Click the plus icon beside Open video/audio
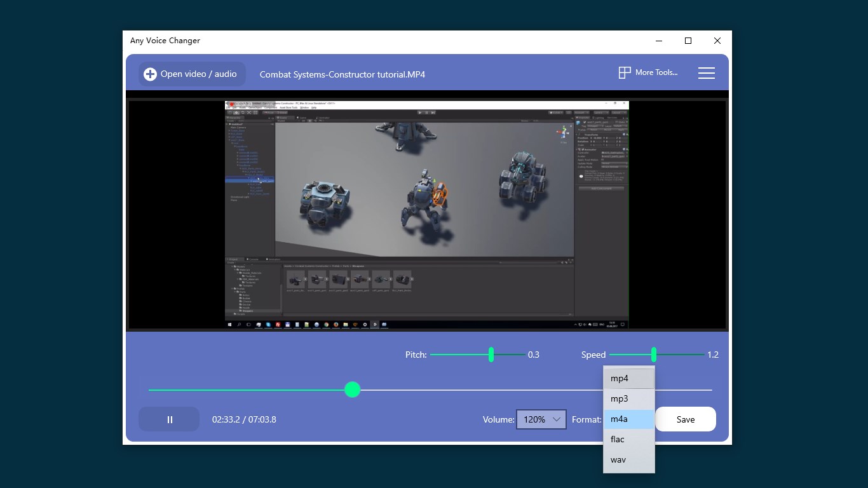Image resolution: width=868 pixels, height=488 pixels. (x=149, y=74)
